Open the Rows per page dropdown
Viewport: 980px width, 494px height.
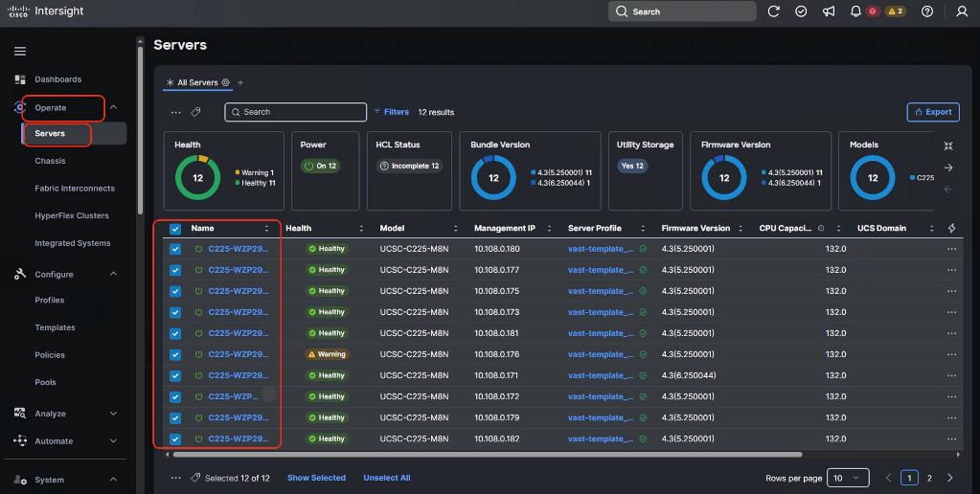846,478
